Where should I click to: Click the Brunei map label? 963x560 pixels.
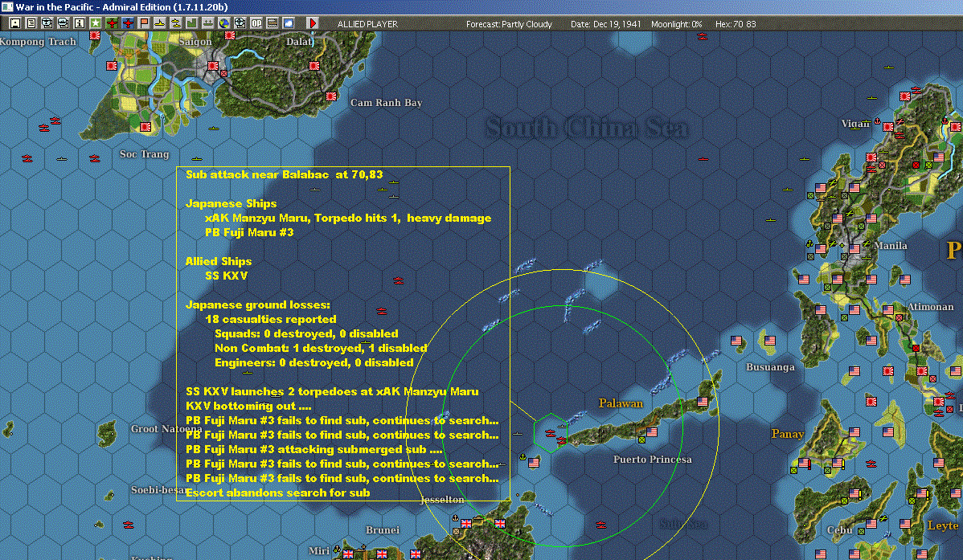tap(383, 530)
